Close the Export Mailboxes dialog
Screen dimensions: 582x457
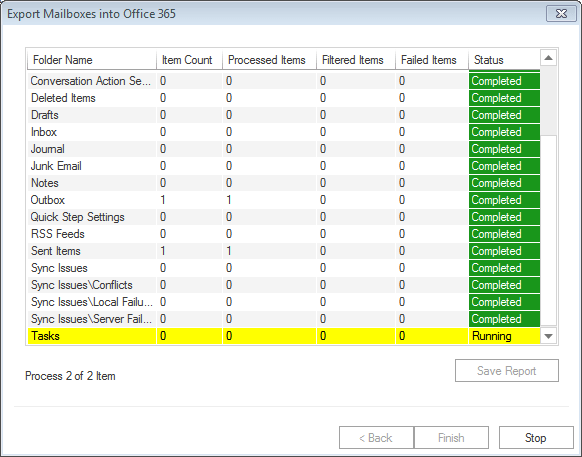[561, 14]
